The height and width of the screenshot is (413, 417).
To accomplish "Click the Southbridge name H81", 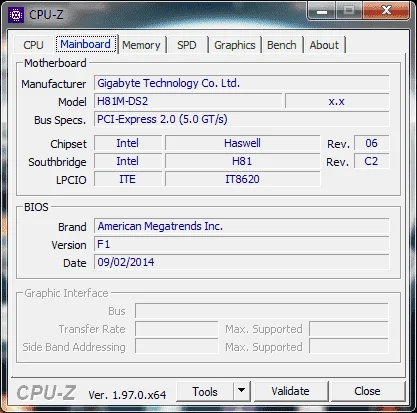I will pyautogui.click(x=243, y=161).
